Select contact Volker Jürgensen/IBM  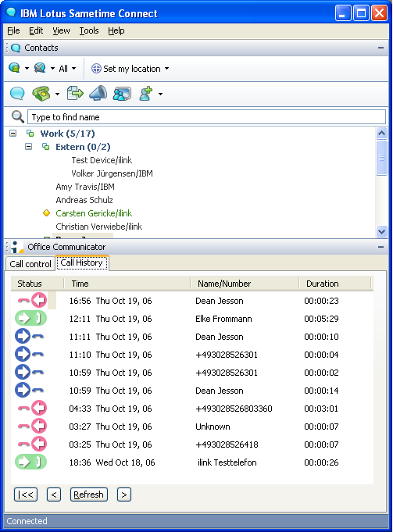click(x=112, y=173)
